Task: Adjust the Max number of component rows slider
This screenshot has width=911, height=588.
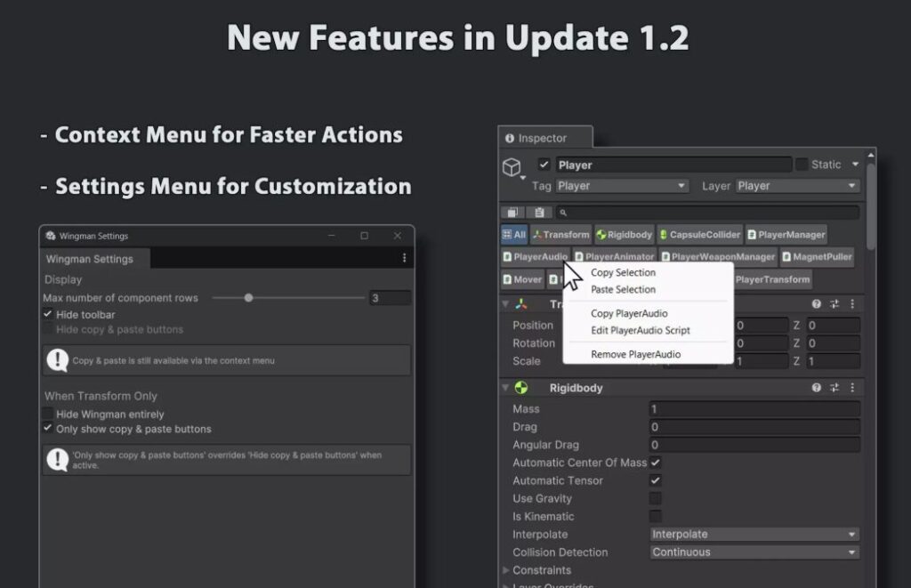Action: [x=249, y=298]
